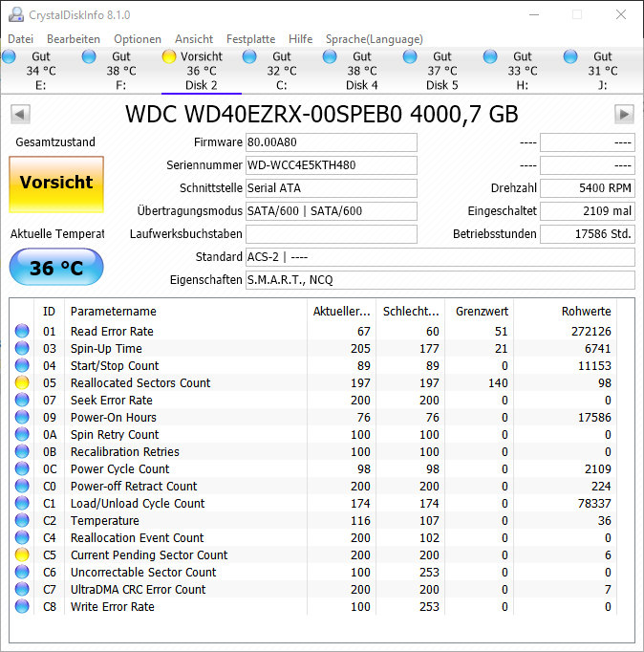Click raw value 272126 of Read Error Rate
Viewport: 644px width, 652px height.
coord(590,332)
